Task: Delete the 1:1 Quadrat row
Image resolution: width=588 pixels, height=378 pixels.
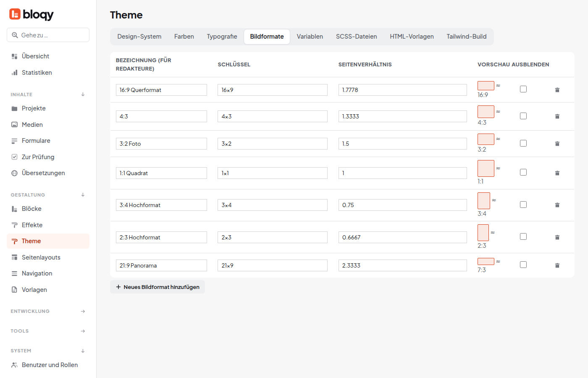Action: 557,173
